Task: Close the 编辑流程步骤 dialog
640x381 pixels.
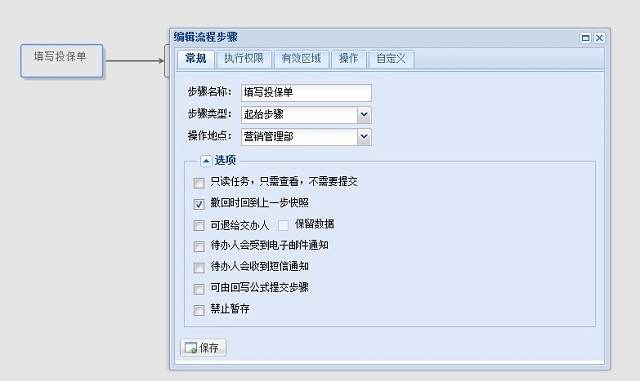Action: (x=599, y=38)
